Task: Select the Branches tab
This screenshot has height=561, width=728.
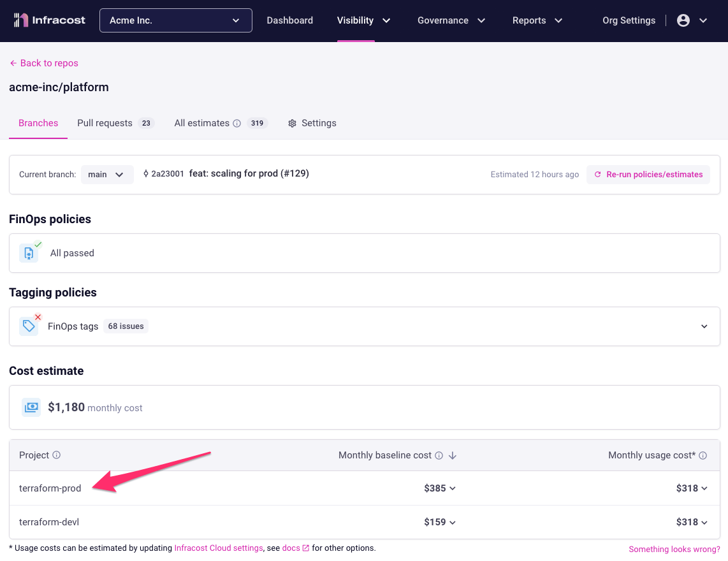Action: 38,123
